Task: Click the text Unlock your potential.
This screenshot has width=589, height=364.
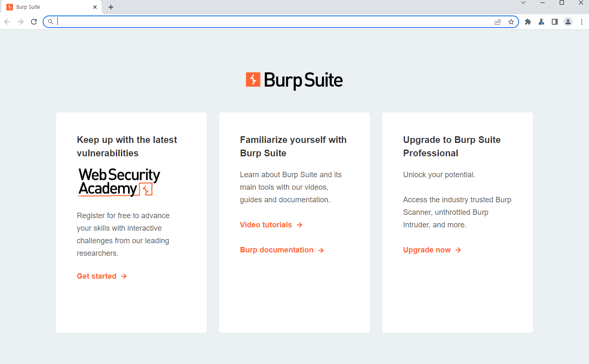Action: click(439, 175)
